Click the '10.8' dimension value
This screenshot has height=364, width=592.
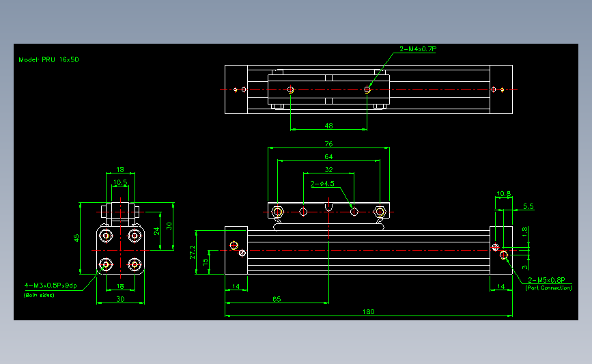(x=504, y=194)
